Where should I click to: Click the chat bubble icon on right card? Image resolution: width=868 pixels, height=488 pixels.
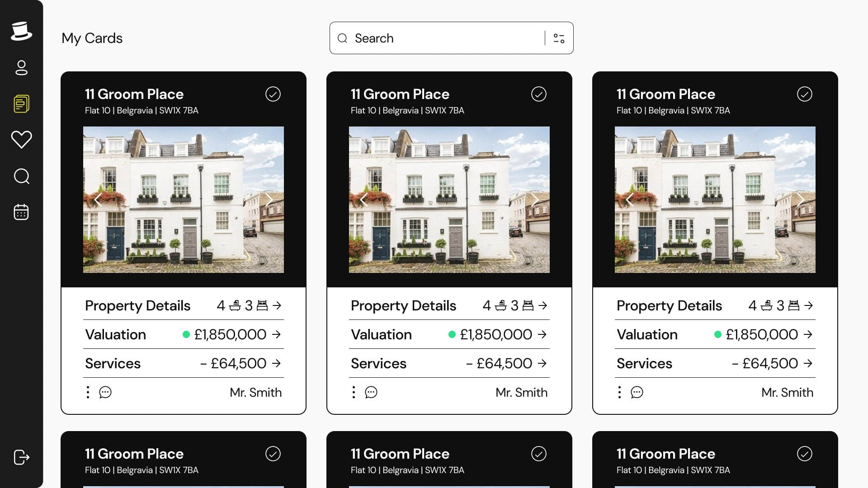click(x=637, y=392)
